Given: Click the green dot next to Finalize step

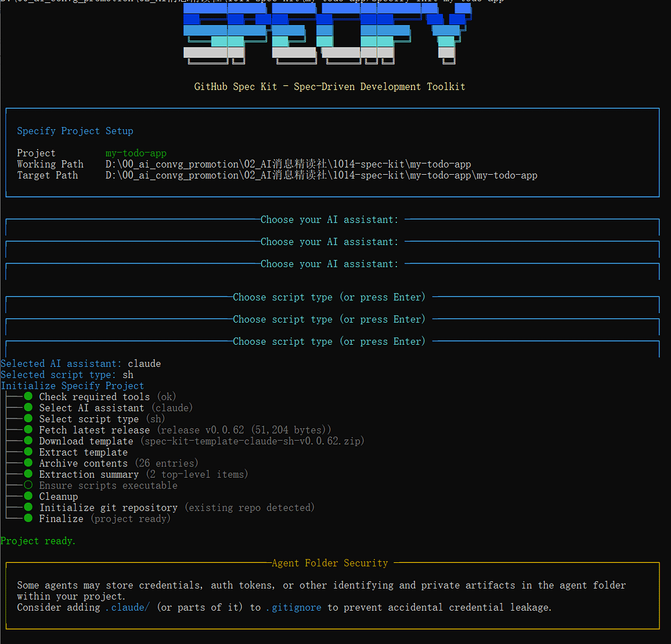Looking at the screenshot, I should (x=28, y=518).
